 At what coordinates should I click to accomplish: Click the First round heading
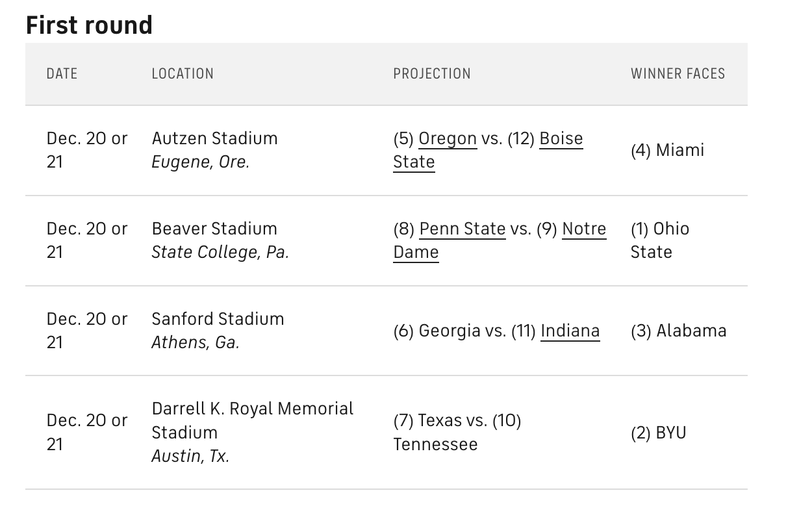pyautogui.click(x=89, y=25)
